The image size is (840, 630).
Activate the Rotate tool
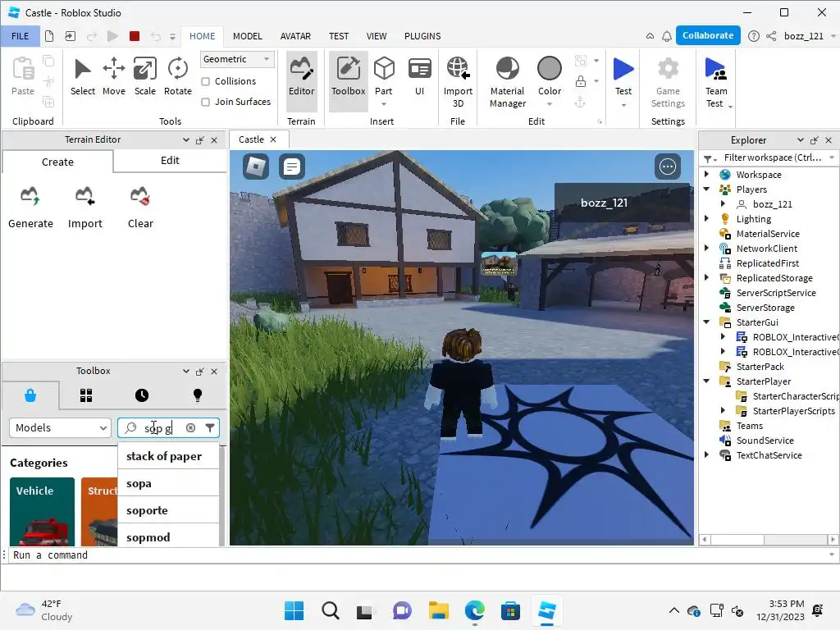(x=177, y=76)
